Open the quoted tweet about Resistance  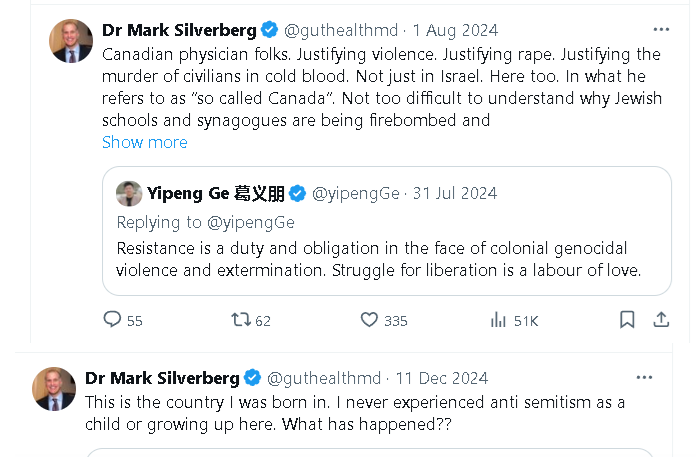click(387, 231)
